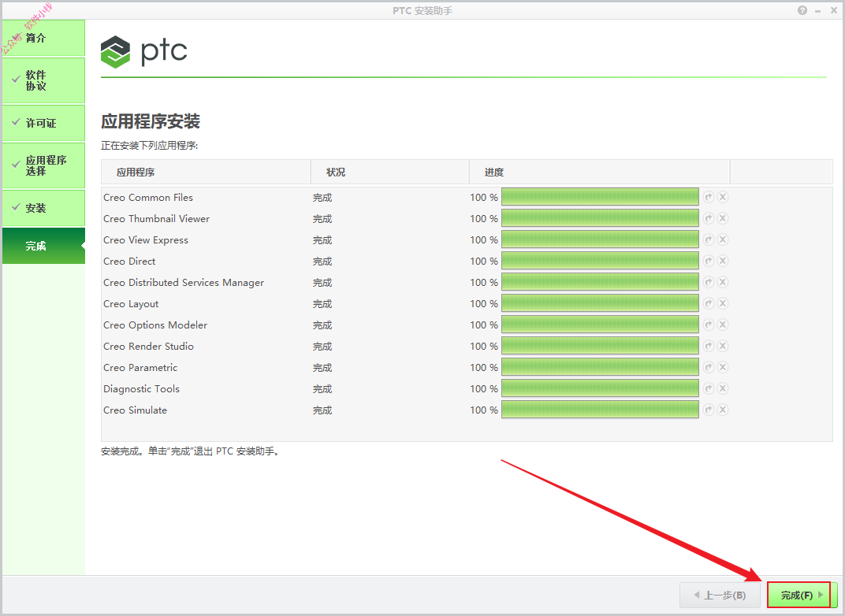Image resolution: width=845 pixels, height=616 pixels.
Task: Open the 软件协议 step in sidebar
Action: [43, 80]
